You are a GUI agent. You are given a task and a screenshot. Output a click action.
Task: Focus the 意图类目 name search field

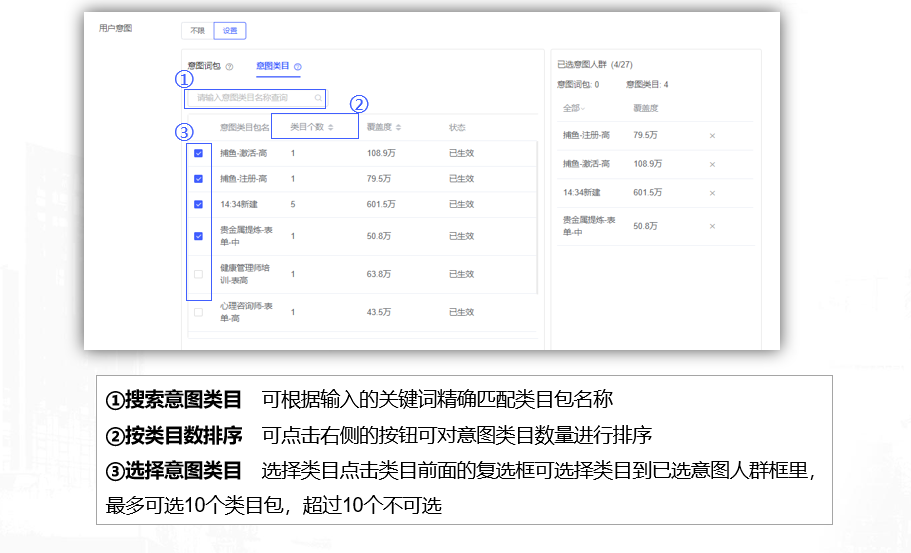pyautogui.click(x=250, y=98)
